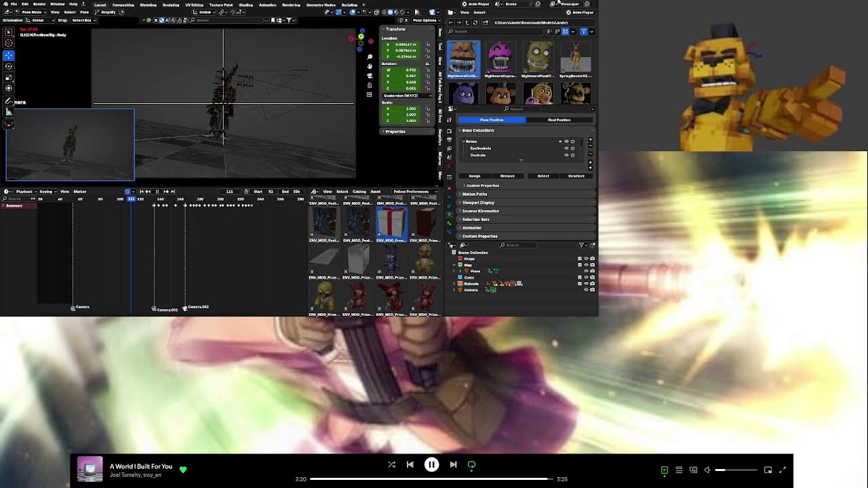This screenshot has width=868, height=488.
Task: Open the Render menu
Action: 39,5
